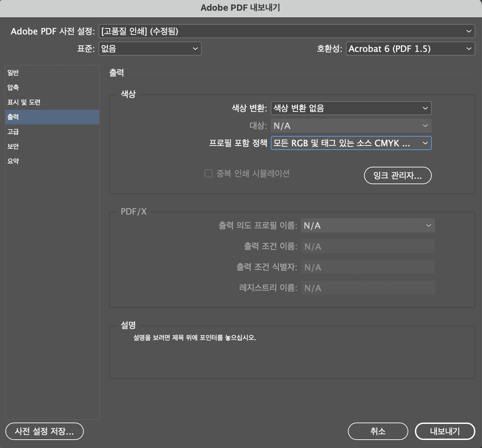
Task: Open the Adobe PDF 사전 설정 dropdown
Action: (x=287, y=31)
